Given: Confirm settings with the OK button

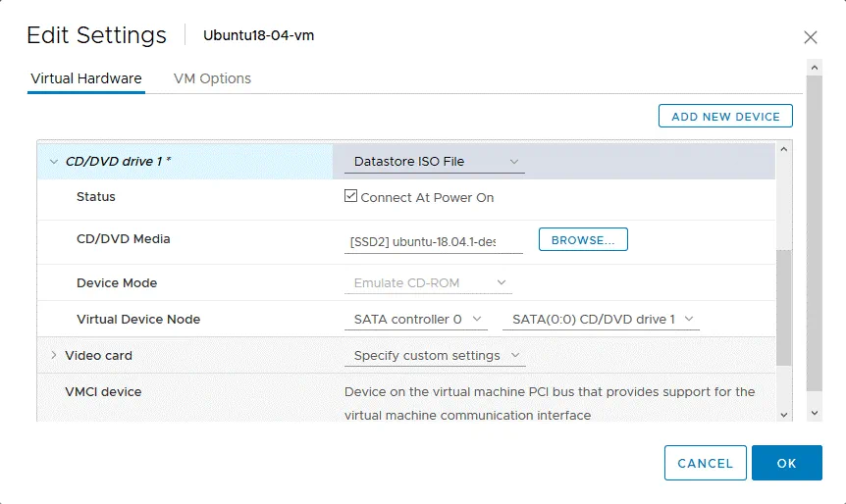Looking at the screenshot, I should tap(786, 463).
